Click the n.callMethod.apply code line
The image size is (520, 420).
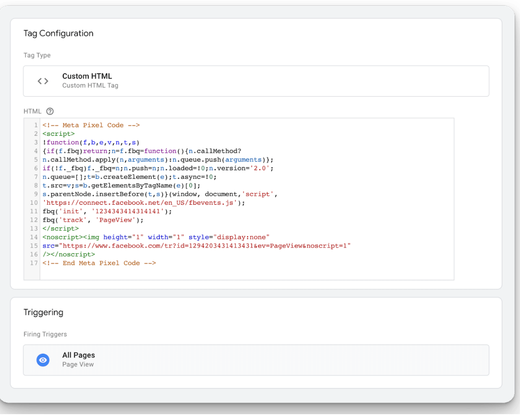click(x=158, y=160)
